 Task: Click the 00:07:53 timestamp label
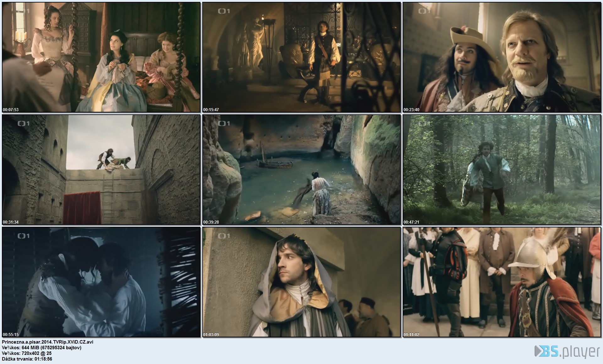pos(11,110)
